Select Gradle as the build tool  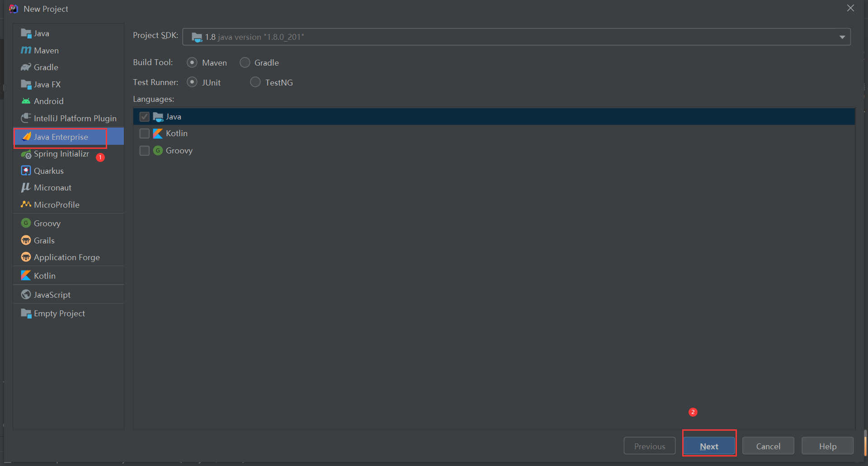(x=245, y=62)
